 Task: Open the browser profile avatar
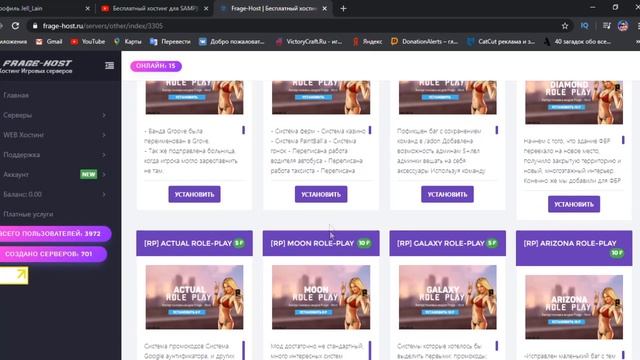coord(623,26)
